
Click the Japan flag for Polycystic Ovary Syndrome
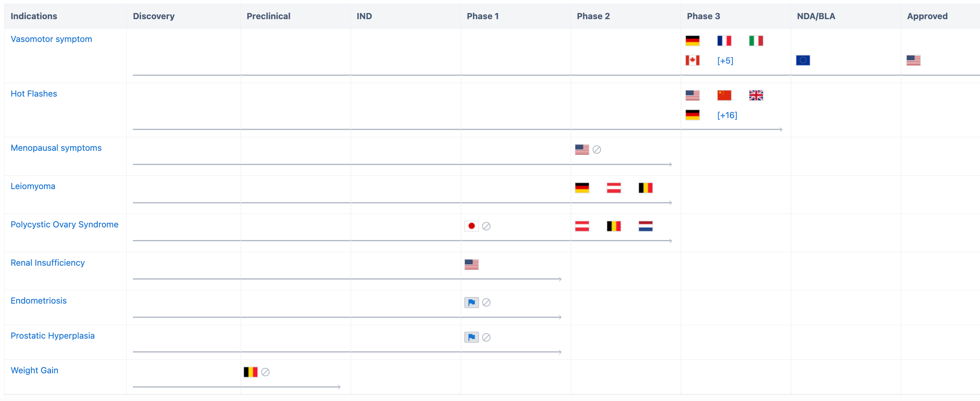[471, 226]
